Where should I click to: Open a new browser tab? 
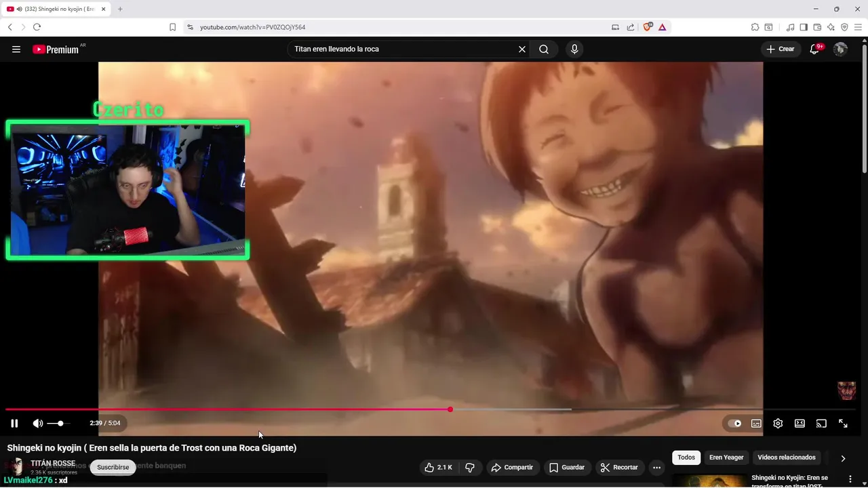[120, 9]
